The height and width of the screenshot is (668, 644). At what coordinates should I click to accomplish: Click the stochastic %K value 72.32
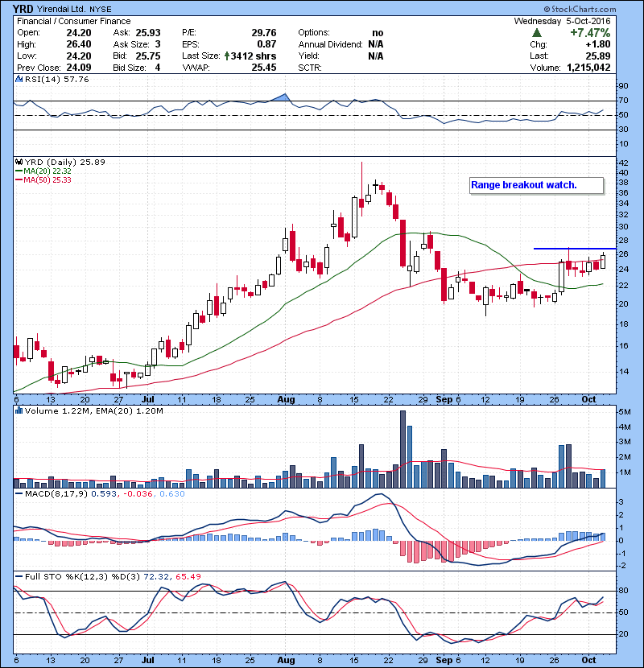(x=156, y=577)
